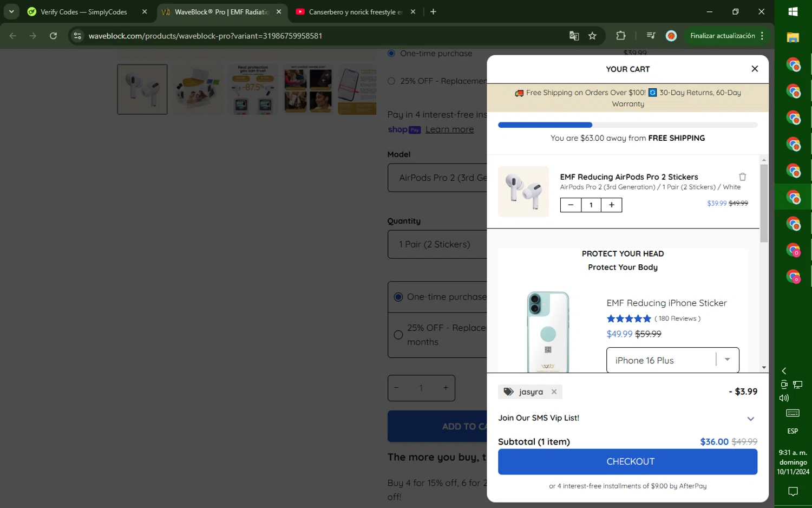Click the network tray icon

[x=798, y=385]
